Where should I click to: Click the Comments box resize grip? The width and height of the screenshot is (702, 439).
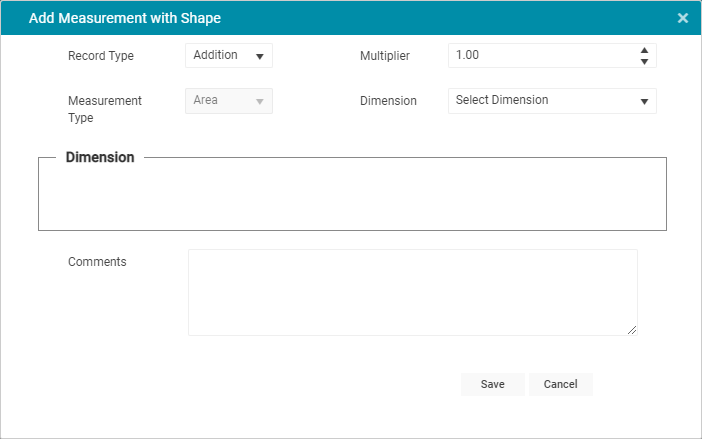pos(632,330)
